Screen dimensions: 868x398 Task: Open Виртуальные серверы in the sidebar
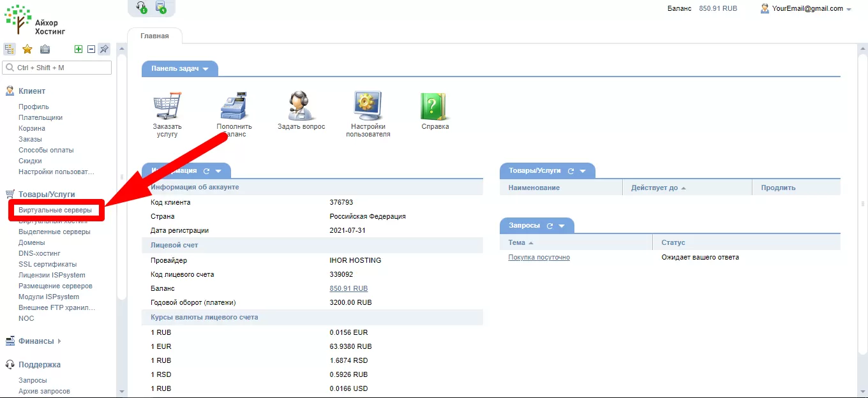55,210
